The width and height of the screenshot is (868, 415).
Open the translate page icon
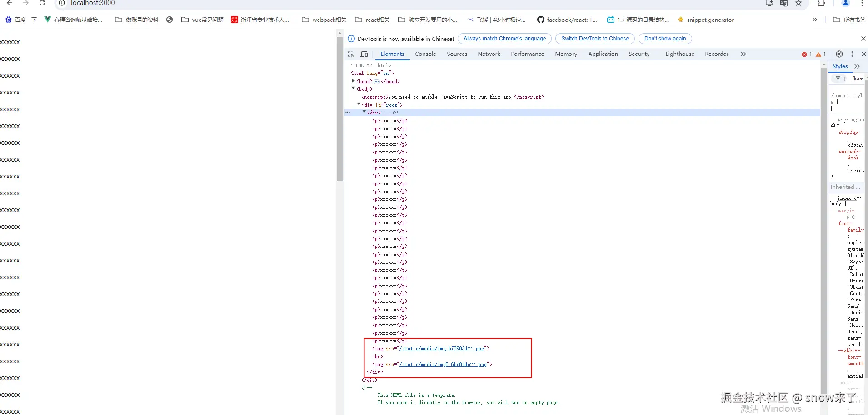(x=784, y=3)
